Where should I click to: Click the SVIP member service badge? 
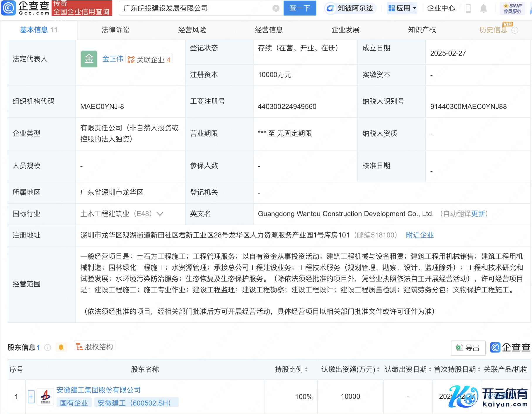pyautogui.click(x=512, y=8)
